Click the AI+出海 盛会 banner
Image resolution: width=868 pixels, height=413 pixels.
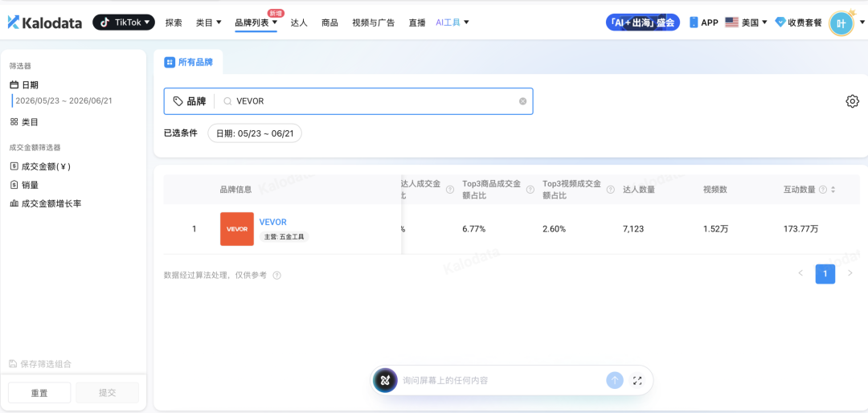[x=643, y=22]
